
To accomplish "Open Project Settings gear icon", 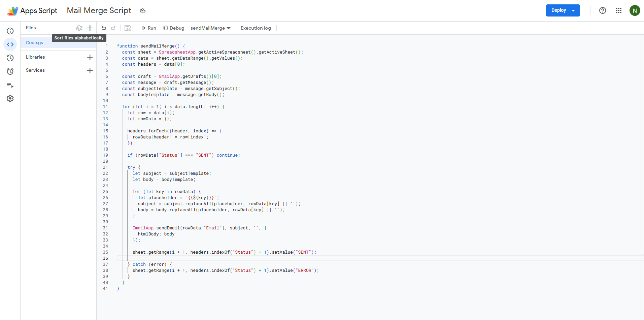I will (10, 98).
